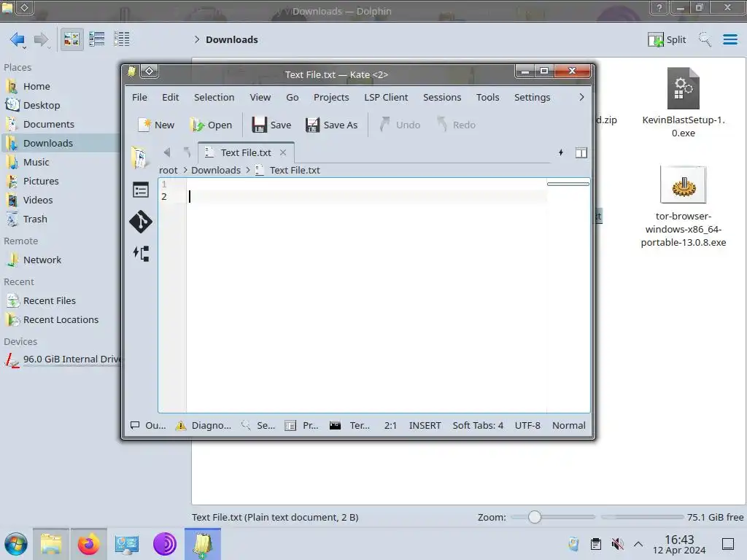Click the Split button in Dolphin
This screenshot has height=560, width=747.
tap(667, 39)
